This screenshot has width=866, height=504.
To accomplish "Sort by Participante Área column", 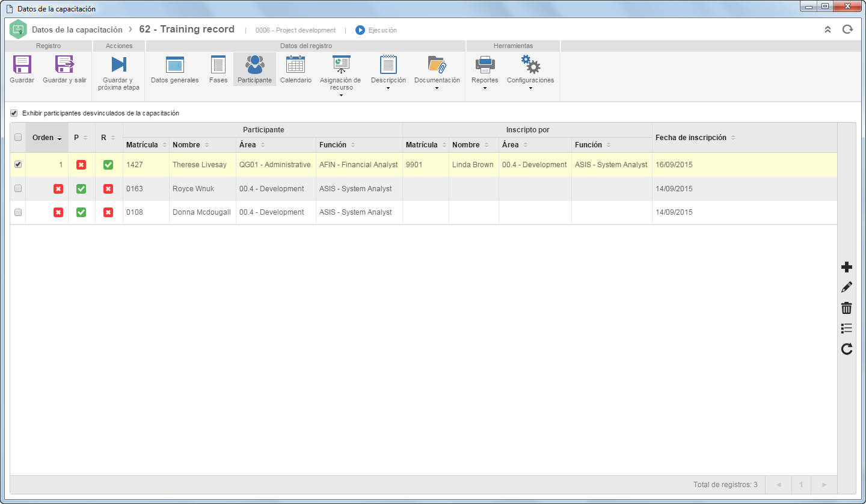I will point(276,145).
